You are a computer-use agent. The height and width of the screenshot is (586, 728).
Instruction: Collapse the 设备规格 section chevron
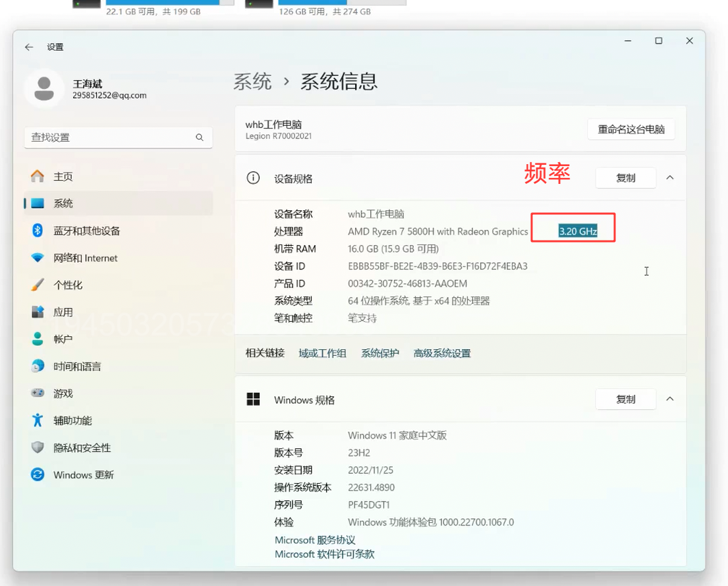click(x=670, y=177)
